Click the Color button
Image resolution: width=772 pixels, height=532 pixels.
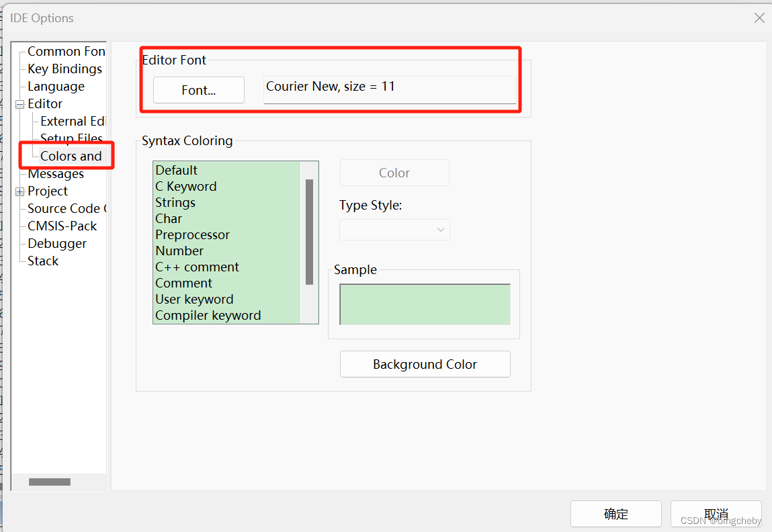click(394, 173)
